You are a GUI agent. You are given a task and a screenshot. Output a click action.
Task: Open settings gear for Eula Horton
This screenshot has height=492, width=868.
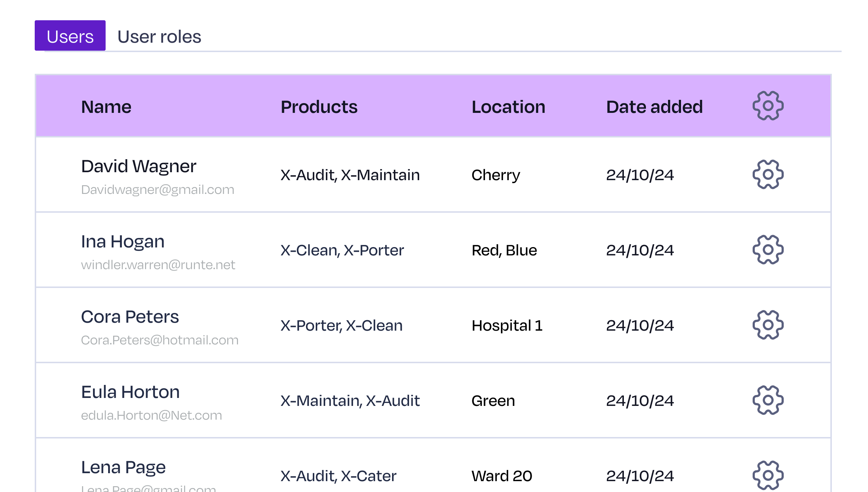(768, 400)
